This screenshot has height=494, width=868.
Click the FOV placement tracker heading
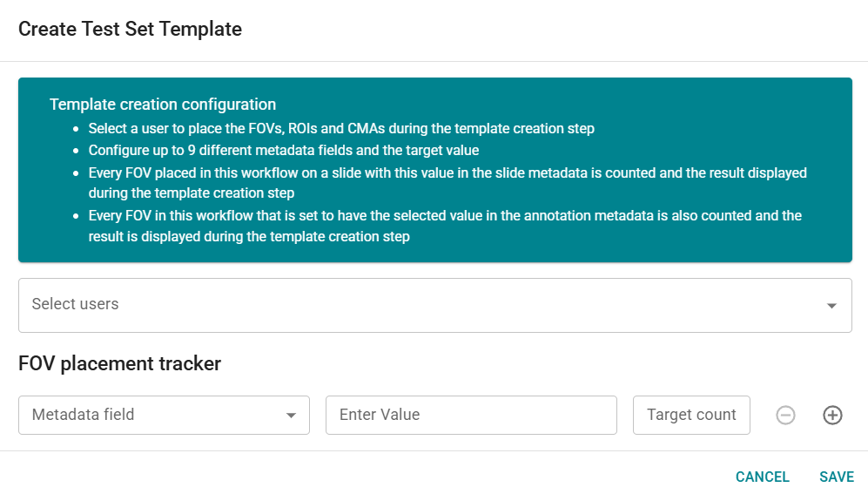119,363
